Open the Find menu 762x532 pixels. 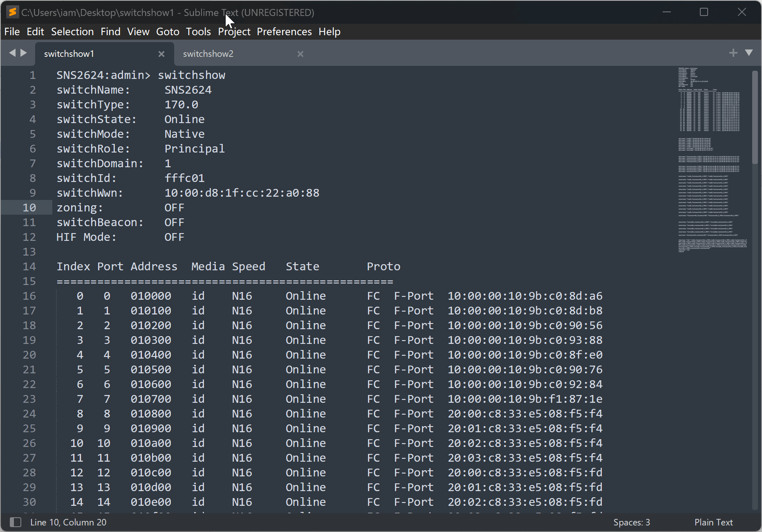click(110, 31)
